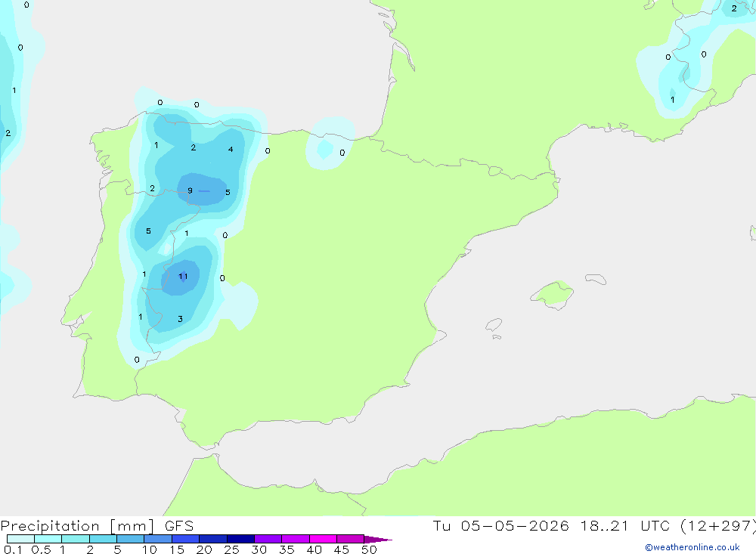Pick the legend swatch between 15 and 20
756x554 pixels.
coord(186,539)
